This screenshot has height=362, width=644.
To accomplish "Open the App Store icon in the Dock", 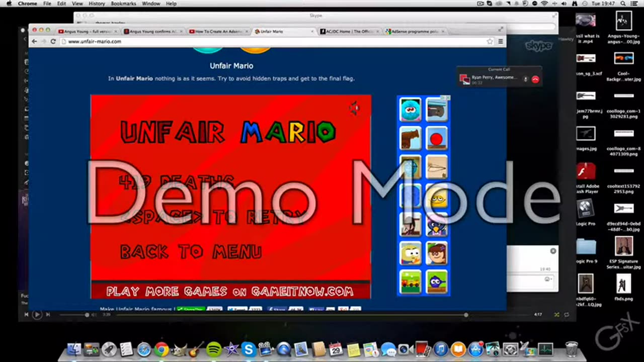I will click(475, 349).
